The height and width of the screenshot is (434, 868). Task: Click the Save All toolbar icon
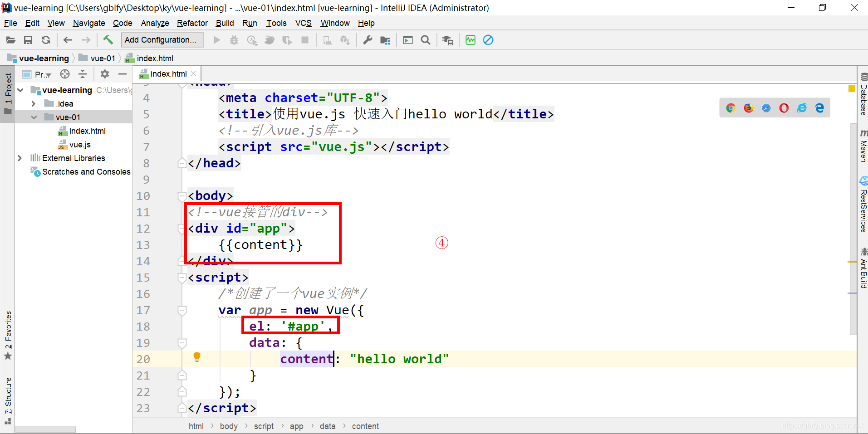28,40
